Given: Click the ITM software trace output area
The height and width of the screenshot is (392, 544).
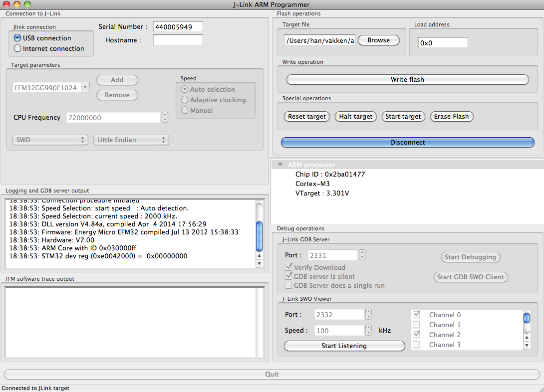Looking at the screenshot, I should coord(130,322).
